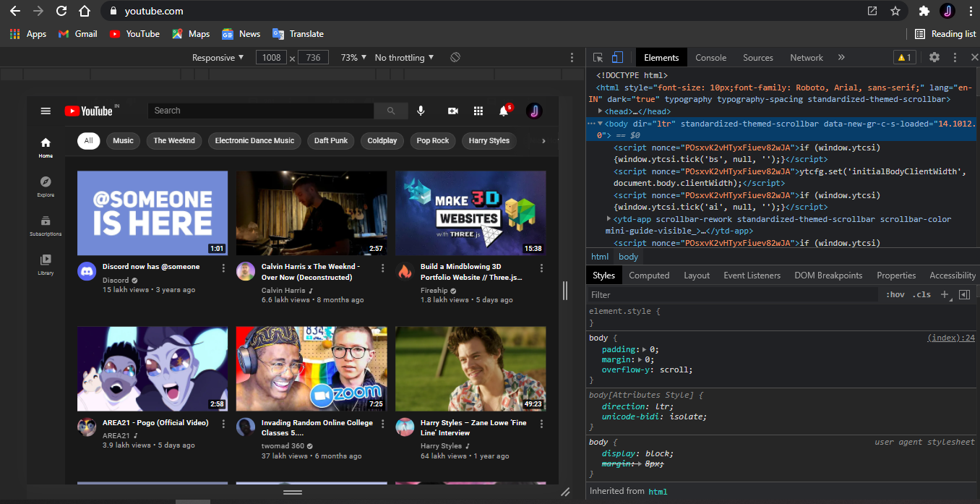Expand the padding property triangle

[x=644, y=349]
